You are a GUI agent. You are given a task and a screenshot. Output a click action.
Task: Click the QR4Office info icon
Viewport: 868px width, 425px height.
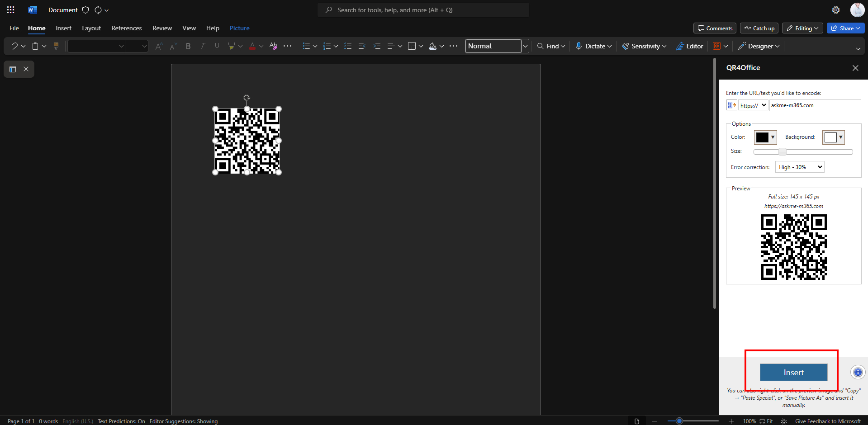(x=858, y=373)
